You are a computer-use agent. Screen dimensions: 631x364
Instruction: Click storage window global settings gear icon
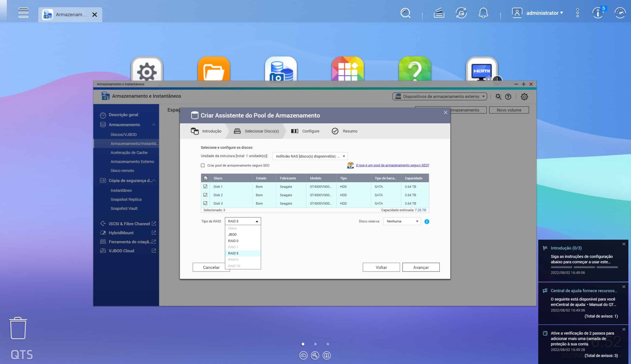[524, 97]
